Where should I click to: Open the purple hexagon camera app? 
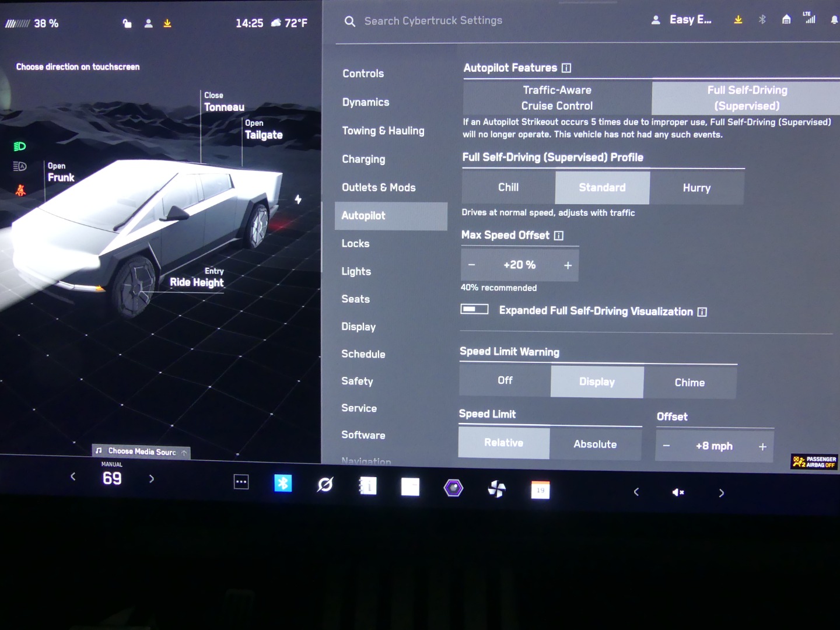(453, 488)
